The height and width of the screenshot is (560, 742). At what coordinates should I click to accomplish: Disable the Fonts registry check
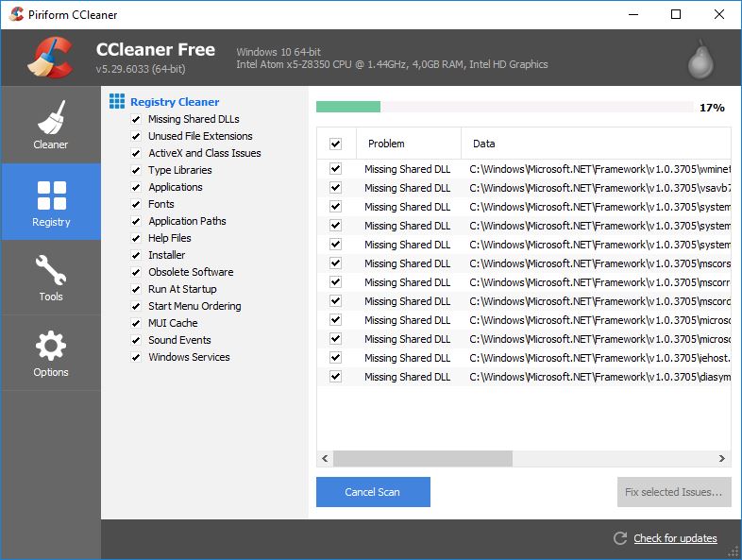136,205
